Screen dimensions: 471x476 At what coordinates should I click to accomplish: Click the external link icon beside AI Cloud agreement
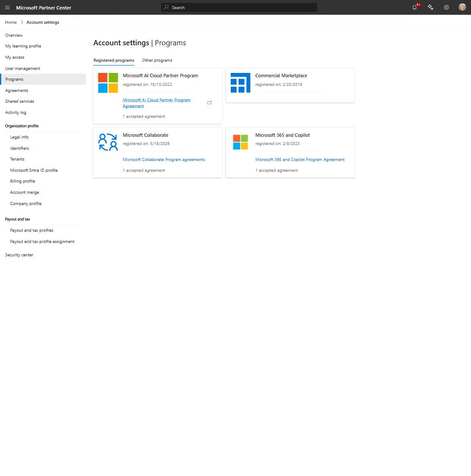[209, 103]
